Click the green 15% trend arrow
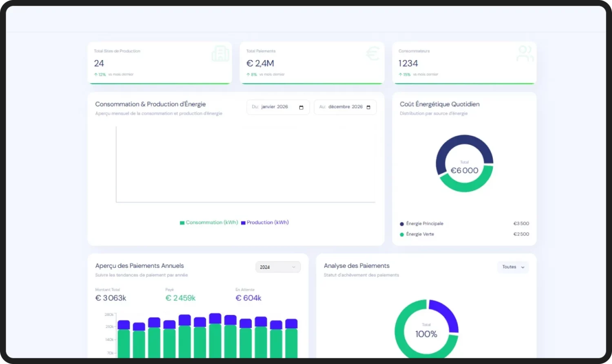 (401, 74)
